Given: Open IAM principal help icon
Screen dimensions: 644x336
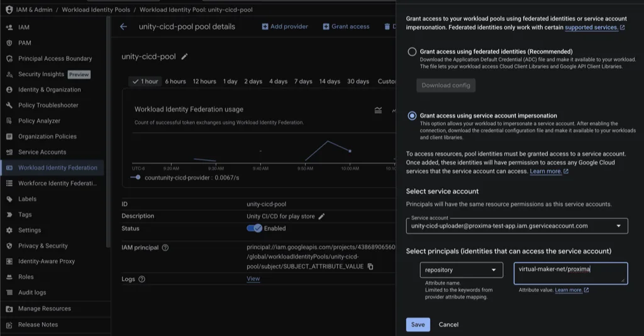Looking at the screenshot, I should pyautogui.click(x=165, y=248).
